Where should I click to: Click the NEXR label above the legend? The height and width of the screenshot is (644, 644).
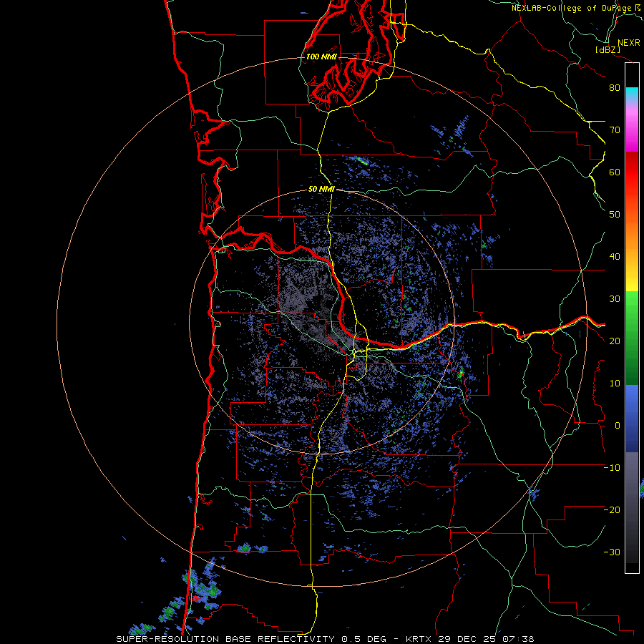pyautogui.click(x=628, y=43)
